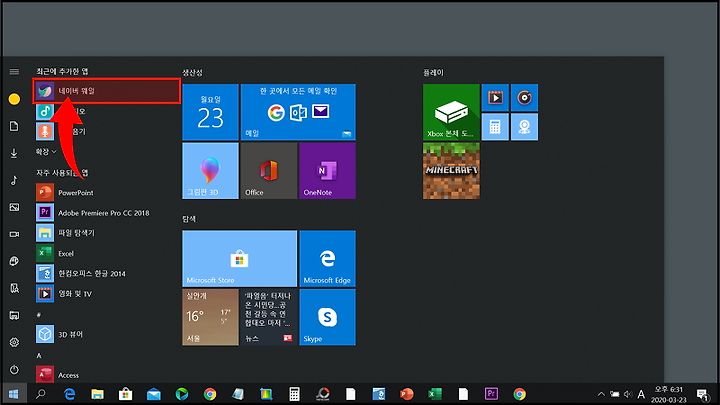
Task: Open the Skype tile
Action: click(x=327, y=317)
